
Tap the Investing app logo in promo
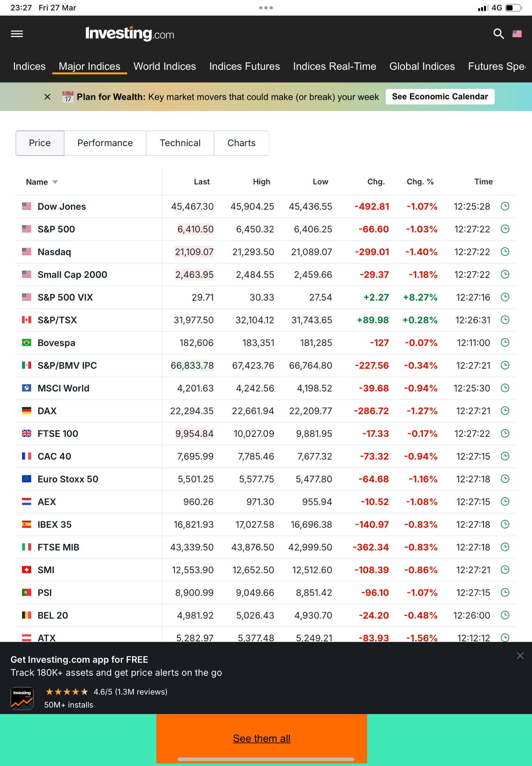tap(22, 698)
